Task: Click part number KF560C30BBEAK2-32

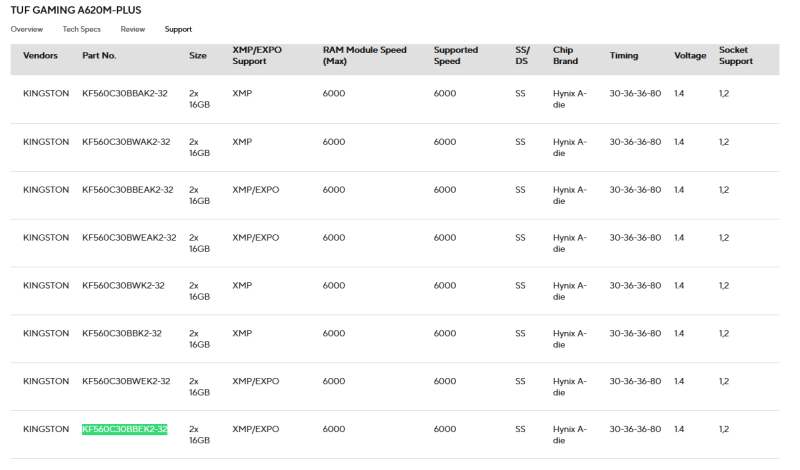Action: click(128, 190)
